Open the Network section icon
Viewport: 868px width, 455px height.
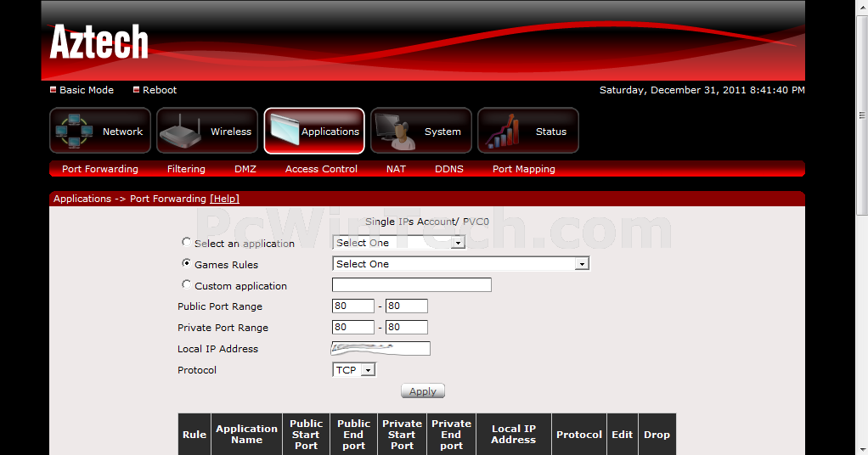74,131
